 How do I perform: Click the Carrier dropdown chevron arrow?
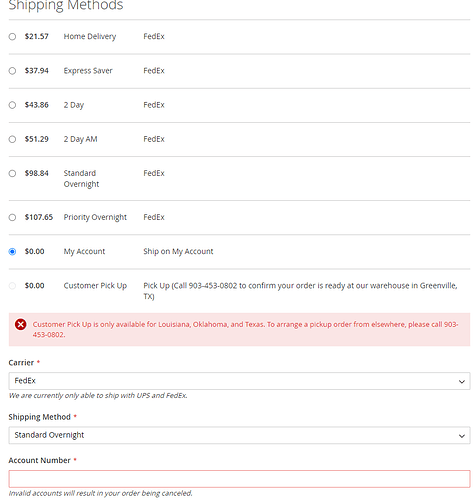[461, 381]
